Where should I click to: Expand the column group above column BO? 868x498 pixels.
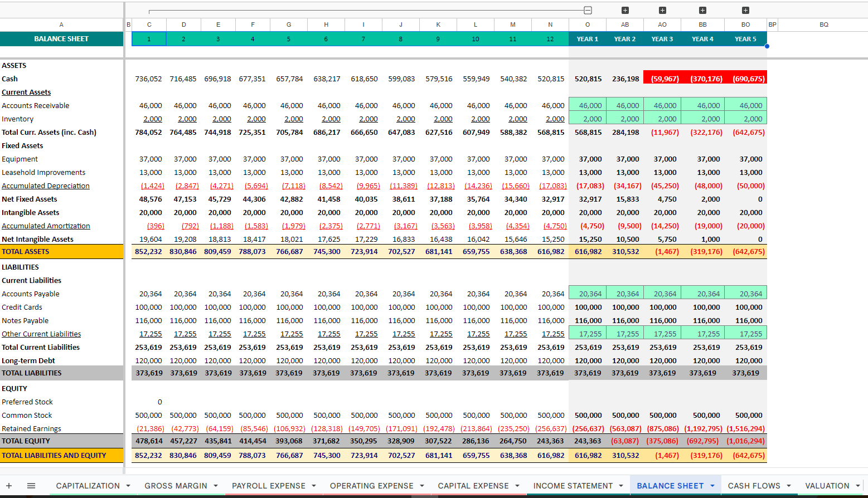[x=745, y=10]
